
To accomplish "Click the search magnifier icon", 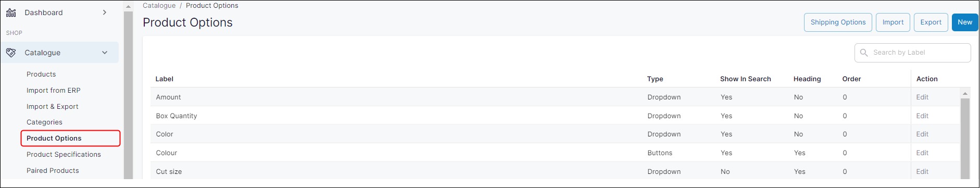I will [864, 53].
